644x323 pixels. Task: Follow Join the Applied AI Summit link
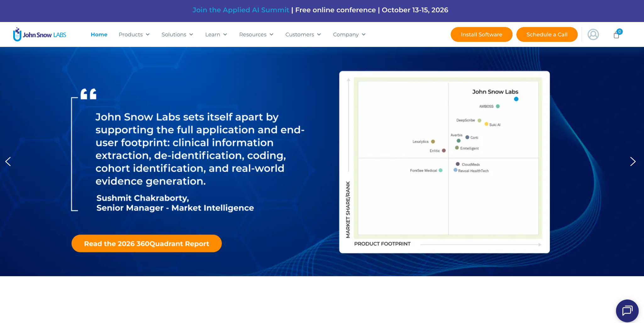click(241, 10)
